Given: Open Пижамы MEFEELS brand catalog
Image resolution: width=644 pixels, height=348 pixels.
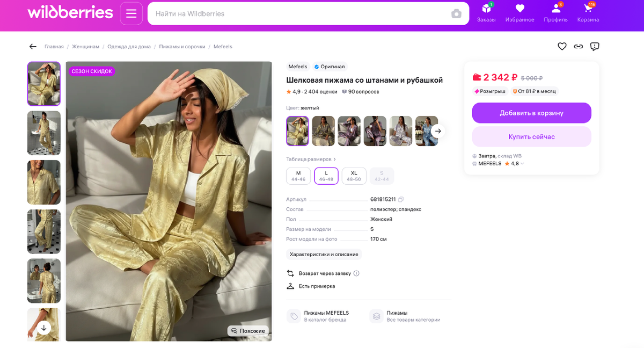Looking at the screenshot, I should [x=318, y=316].
